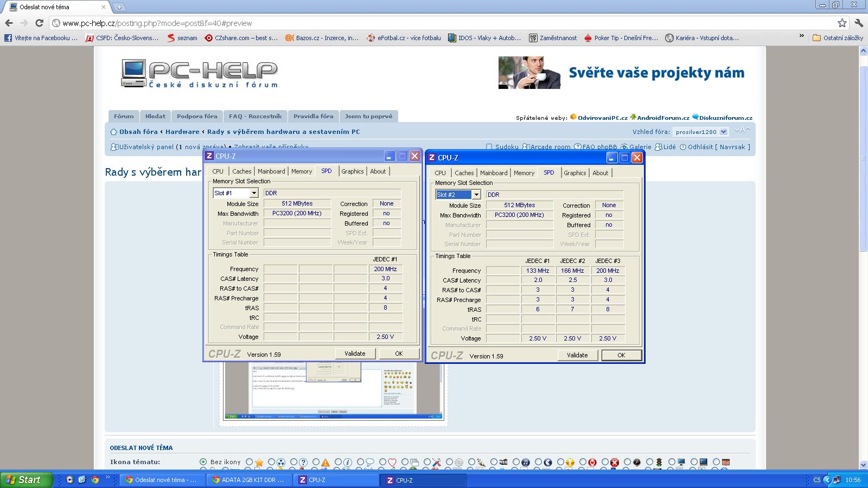Reload the page with the refresh icon
The height and width of the screenshot is (488, 868).
pyautogui.click(x=39, y=23)
